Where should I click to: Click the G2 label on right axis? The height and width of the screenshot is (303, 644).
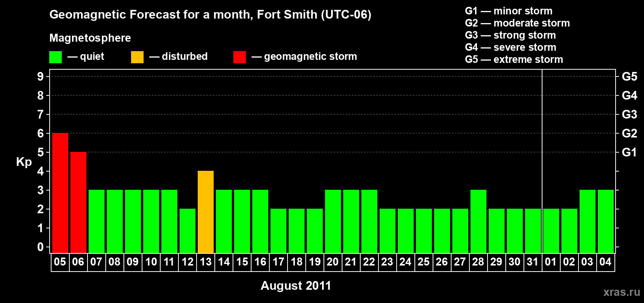click(x=630, y=133)
